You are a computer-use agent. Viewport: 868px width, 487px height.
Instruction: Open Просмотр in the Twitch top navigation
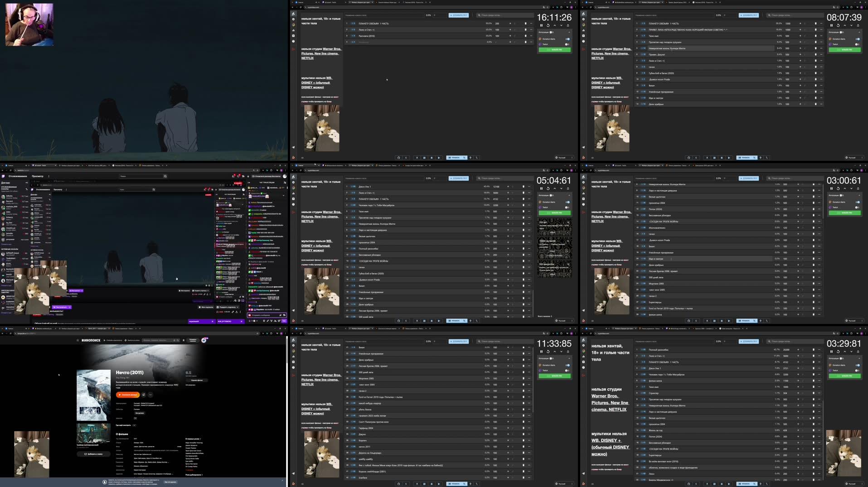point(38,176)
